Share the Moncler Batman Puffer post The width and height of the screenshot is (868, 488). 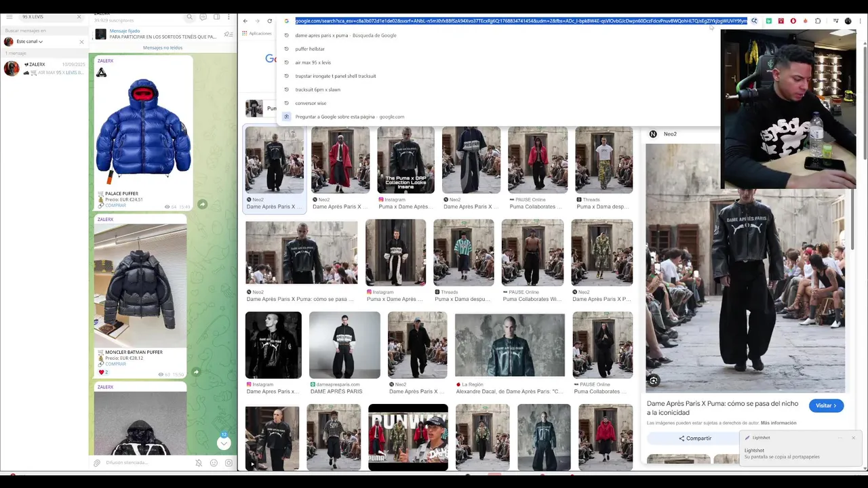(196, 371)
